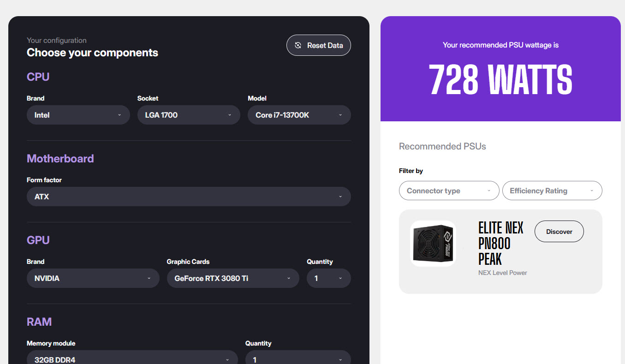Screen dimensions: 625x364
Task: Click the CPU section heading
Action: (x=38, y=77)
